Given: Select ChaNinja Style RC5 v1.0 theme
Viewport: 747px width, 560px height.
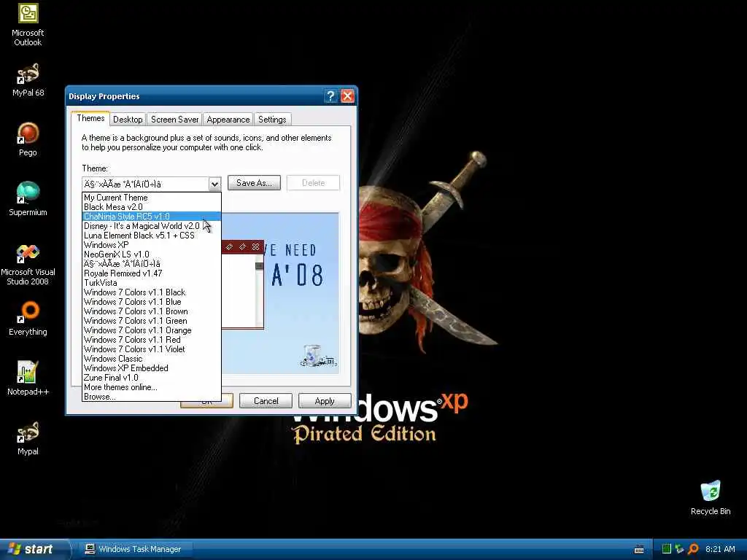Looking at the screenshot, I should 152,216.
